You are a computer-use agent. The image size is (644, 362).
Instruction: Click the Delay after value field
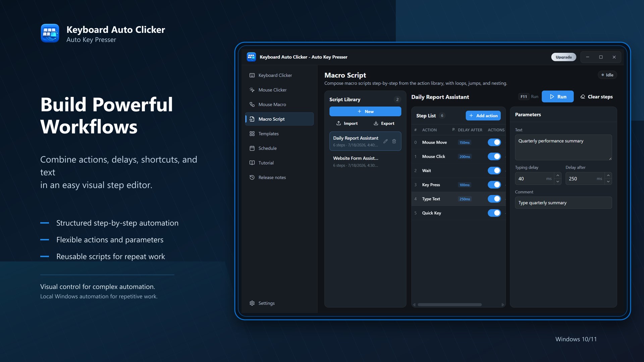pos(585,179)
